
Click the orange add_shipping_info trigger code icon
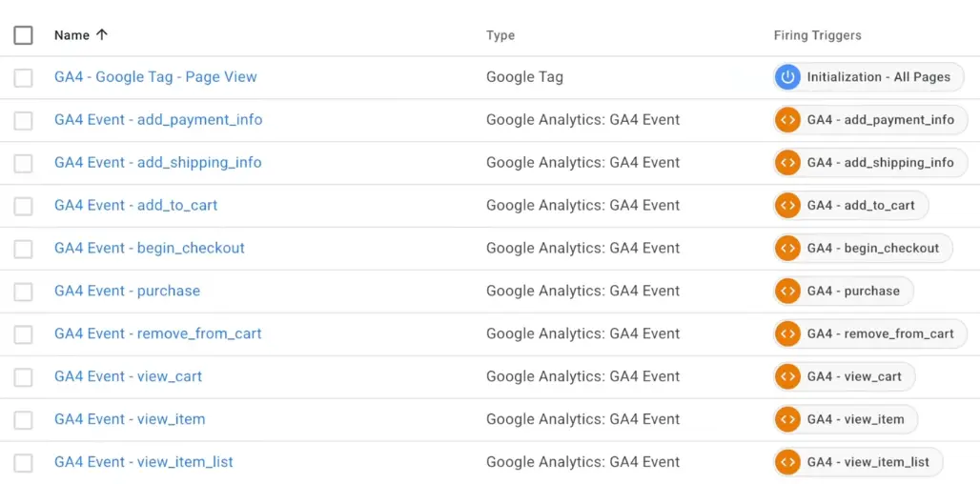tap(787, 163)
